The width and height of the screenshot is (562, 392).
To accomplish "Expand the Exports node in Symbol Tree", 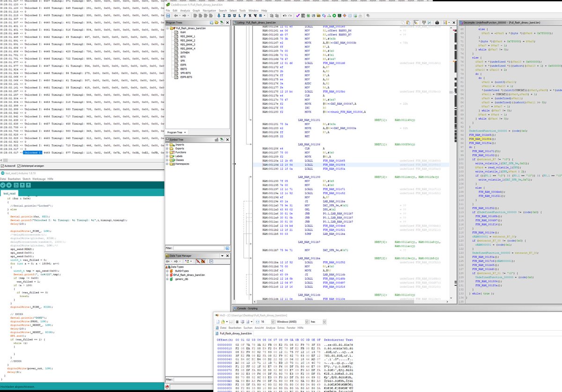I will (x=167, y=148).
